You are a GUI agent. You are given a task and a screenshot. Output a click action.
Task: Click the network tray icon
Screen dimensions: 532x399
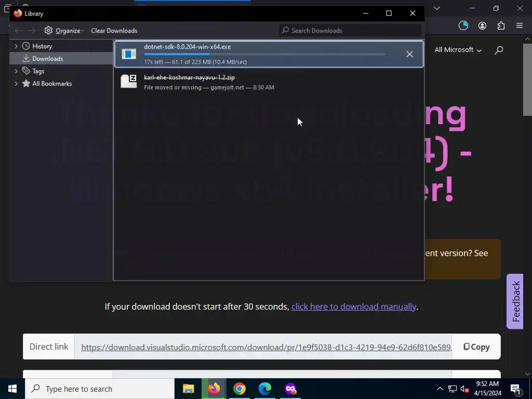pos(453,389)
